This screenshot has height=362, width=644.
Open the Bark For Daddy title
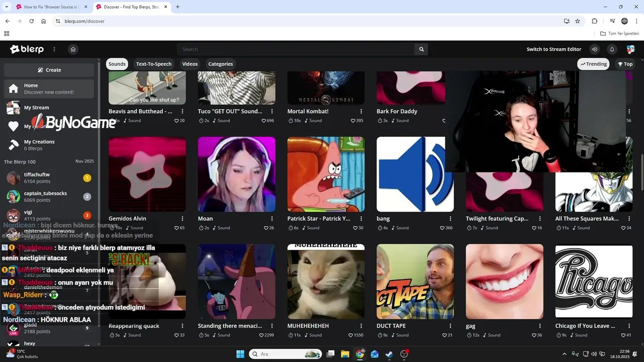[397, 111]
